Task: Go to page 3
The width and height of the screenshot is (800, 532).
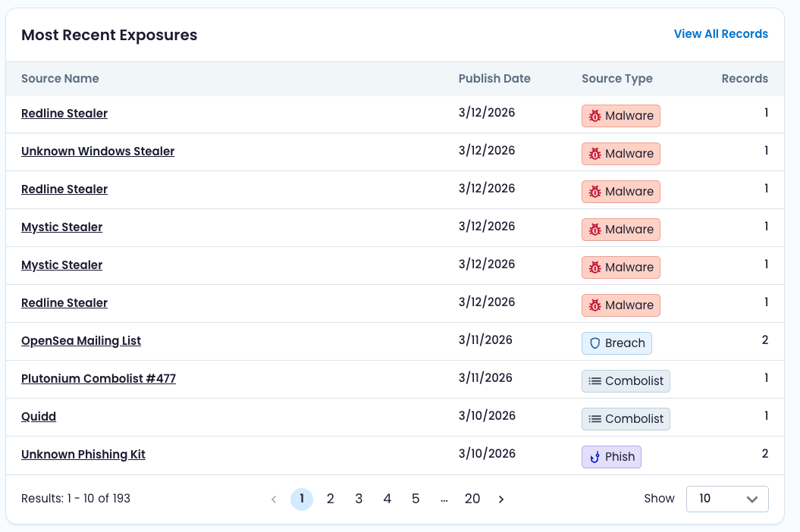Action: [359, 499]
